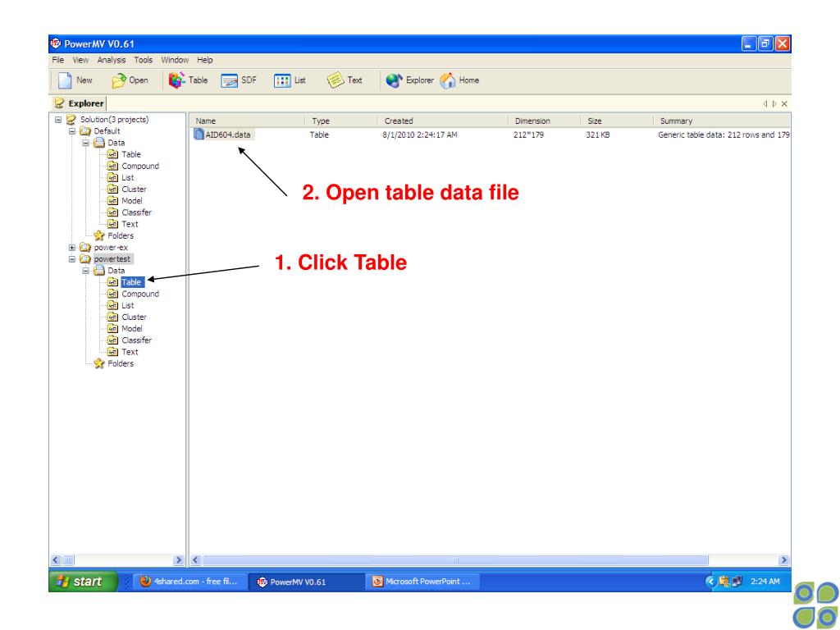The image size is (840, 630).
Task: Click the powertest project folder icon
Action: [x=85, y=259]
